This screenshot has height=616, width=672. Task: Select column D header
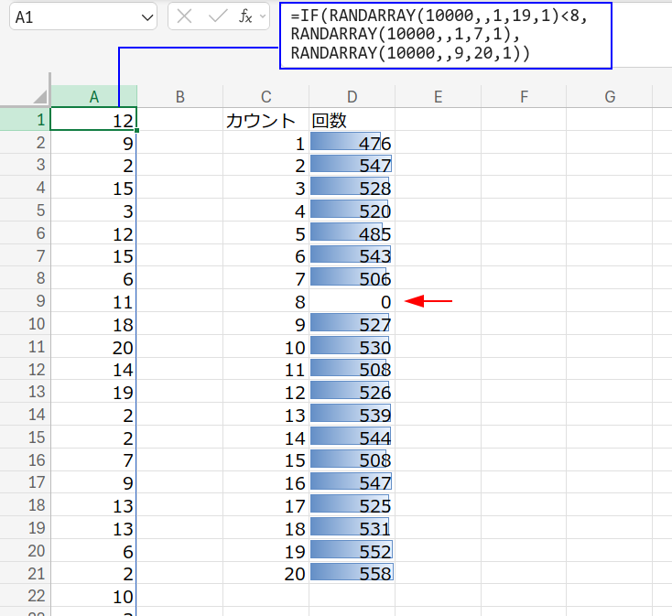click(x=352, y=97)
